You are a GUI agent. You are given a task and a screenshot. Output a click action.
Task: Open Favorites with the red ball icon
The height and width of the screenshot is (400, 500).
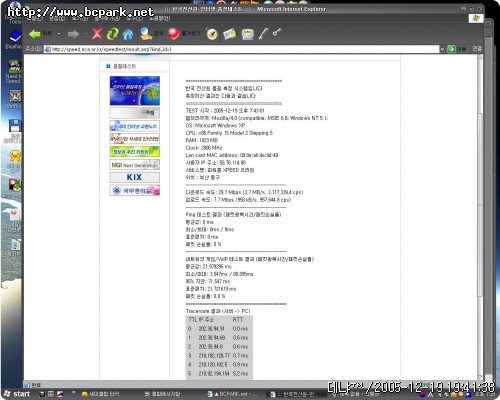[x=184, y=34]
